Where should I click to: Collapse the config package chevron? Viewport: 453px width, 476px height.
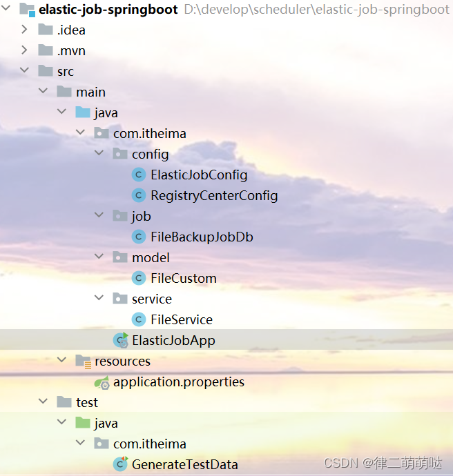pos(99,153)
